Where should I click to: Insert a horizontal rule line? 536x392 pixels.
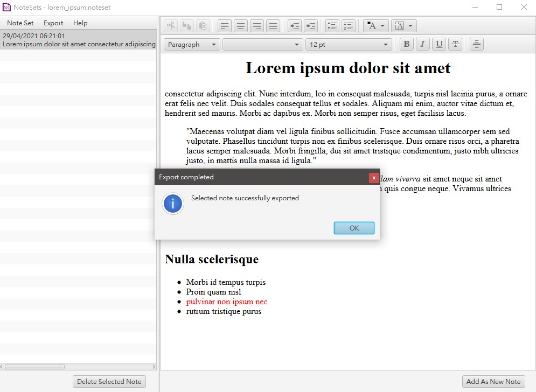point(476,45)
